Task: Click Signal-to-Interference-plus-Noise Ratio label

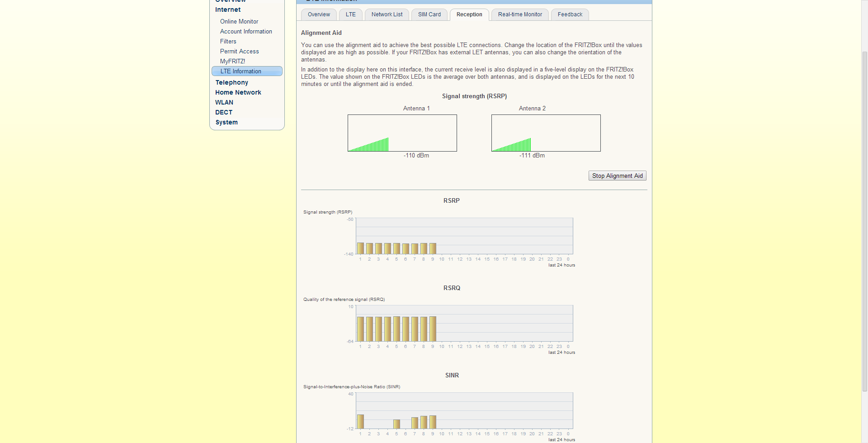Action: coord(351,387)
